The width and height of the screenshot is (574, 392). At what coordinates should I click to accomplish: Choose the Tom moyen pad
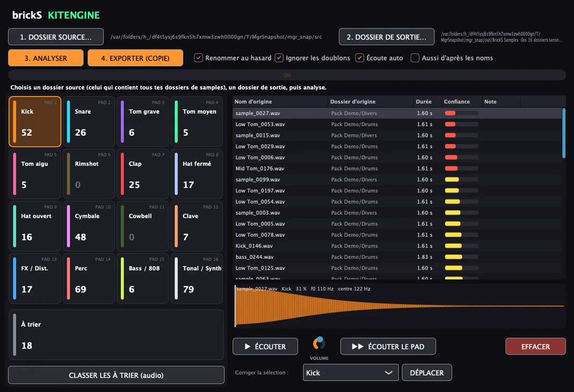[197, 122]
